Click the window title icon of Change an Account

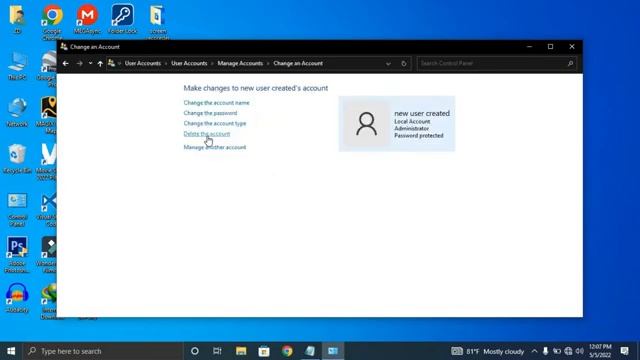(x=64, y=47)
